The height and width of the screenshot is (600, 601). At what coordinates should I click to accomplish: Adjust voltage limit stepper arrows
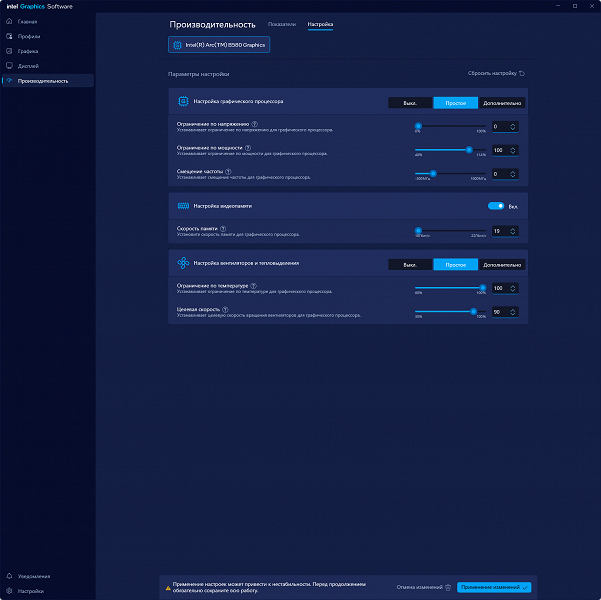(513, 127)
